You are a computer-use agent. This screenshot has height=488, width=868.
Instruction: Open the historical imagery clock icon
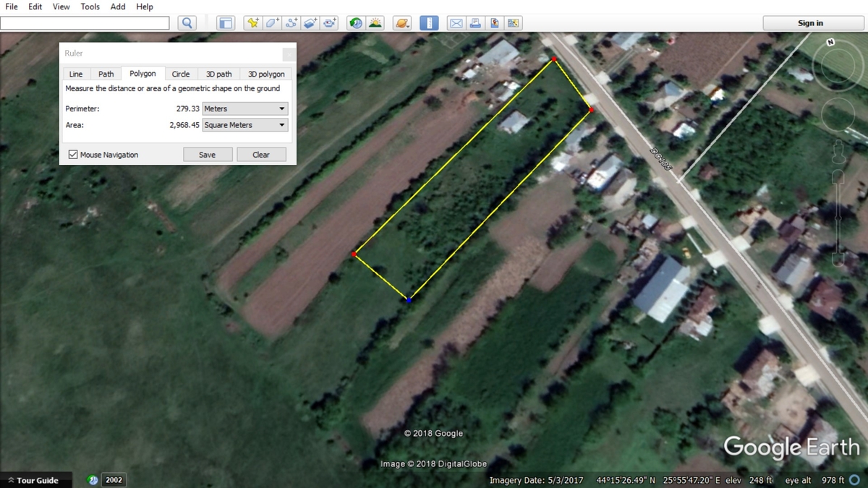coord(356,23)
